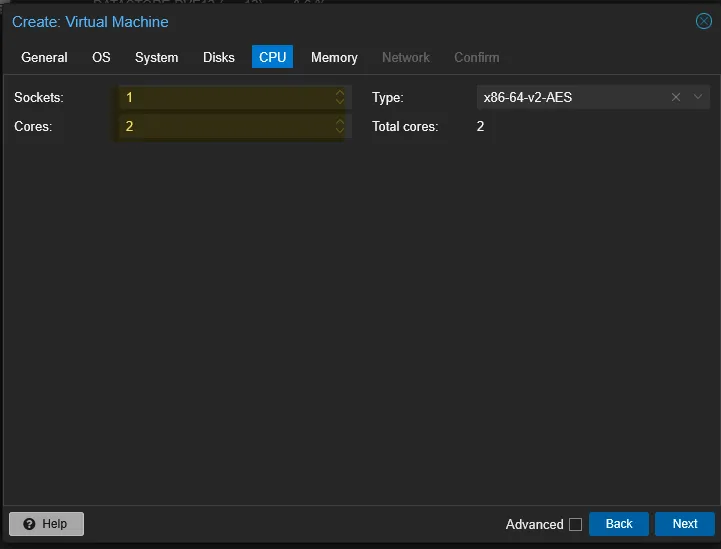Open the OS tab
This screenshot has height=549, width=721.
pos(101,57)
